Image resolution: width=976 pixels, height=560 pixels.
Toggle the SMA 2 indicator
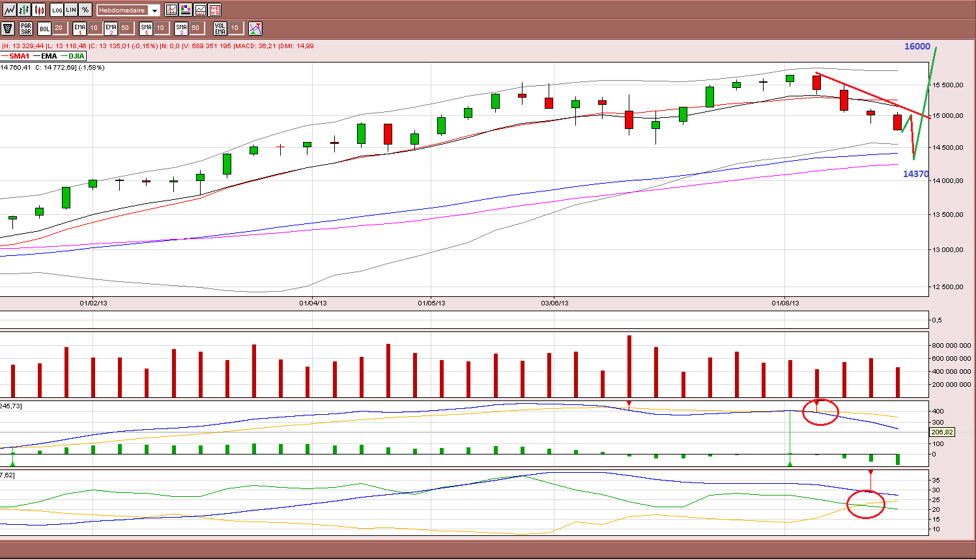pyautogui.click(x=181, y=29)
